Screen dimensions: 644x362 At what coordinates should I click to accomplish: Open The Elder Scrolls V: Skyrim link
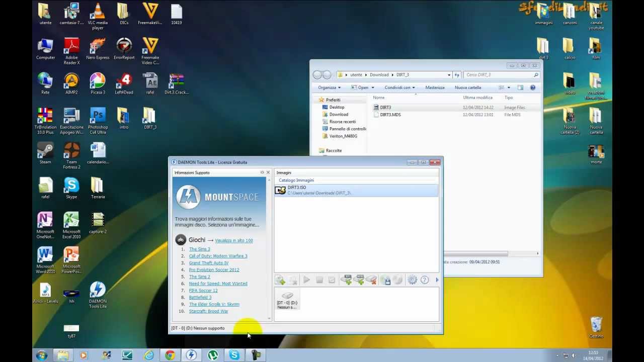[214, 304]
